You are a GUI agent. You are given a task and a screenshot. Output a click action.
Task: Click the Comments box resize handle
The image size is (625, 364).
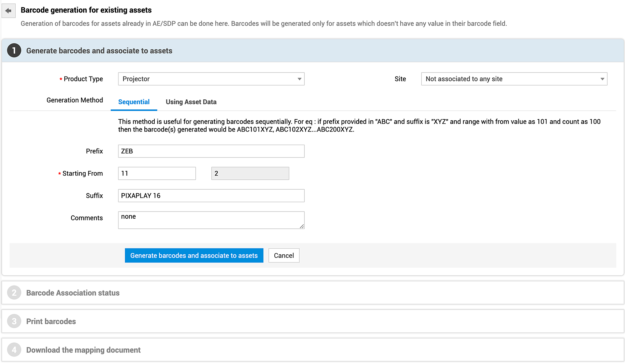[x=302, y=226]
